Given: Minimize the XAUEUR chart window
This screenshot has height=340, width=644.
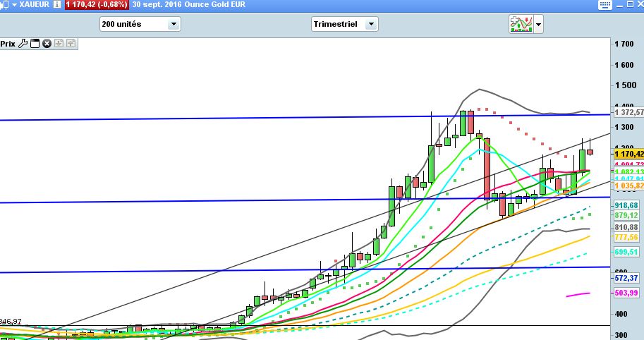Looking at the screenshot, I should 620,5.
